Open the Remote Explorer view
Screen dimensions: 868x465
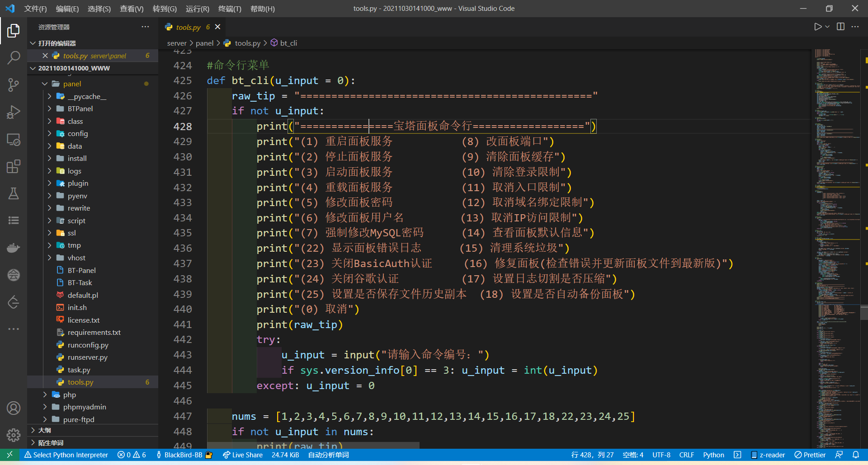(14, 140)
